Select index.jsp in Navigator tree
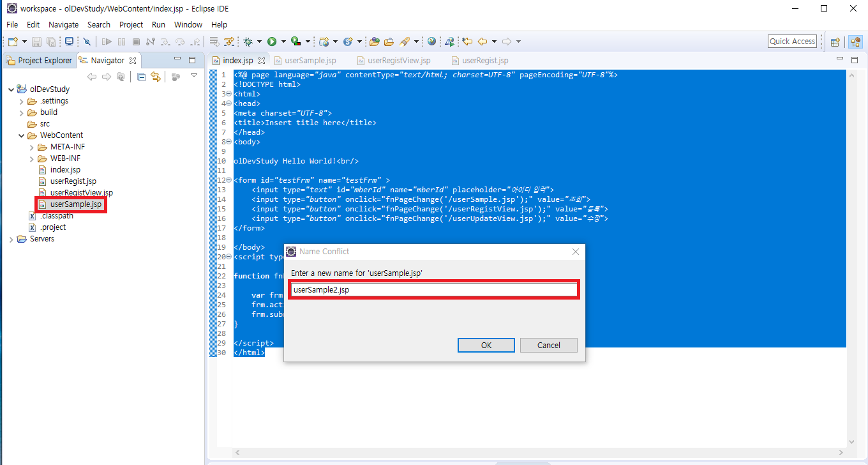This screenshot has width=868, height=465. click(65, 170)
